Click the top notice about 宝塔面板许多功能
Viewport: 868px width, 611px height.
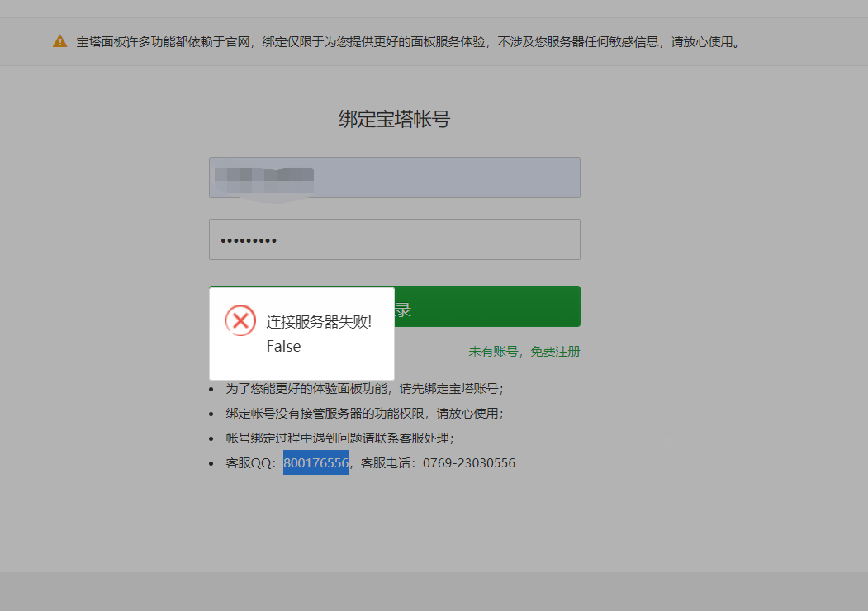[x=409, y=42]
